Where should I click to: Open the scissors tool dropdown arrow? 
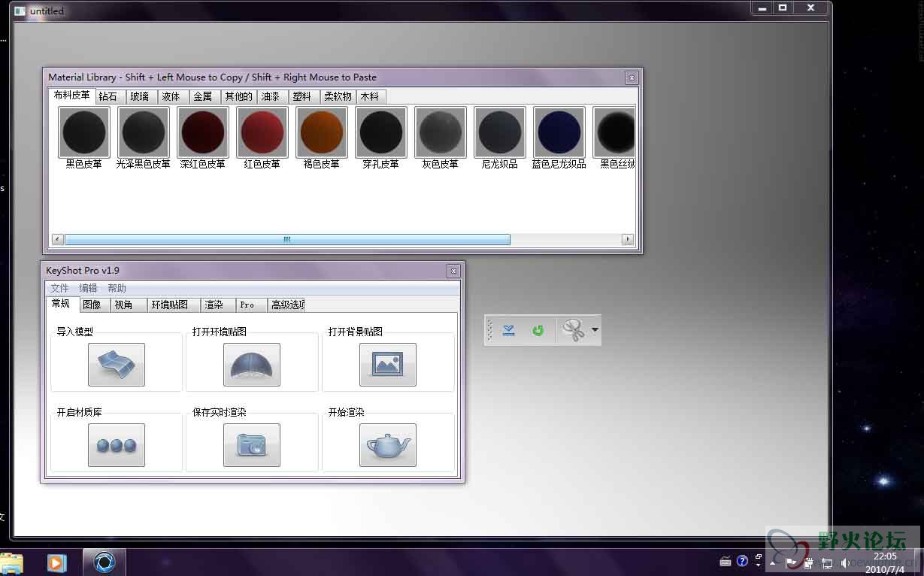tap(595, 330)
